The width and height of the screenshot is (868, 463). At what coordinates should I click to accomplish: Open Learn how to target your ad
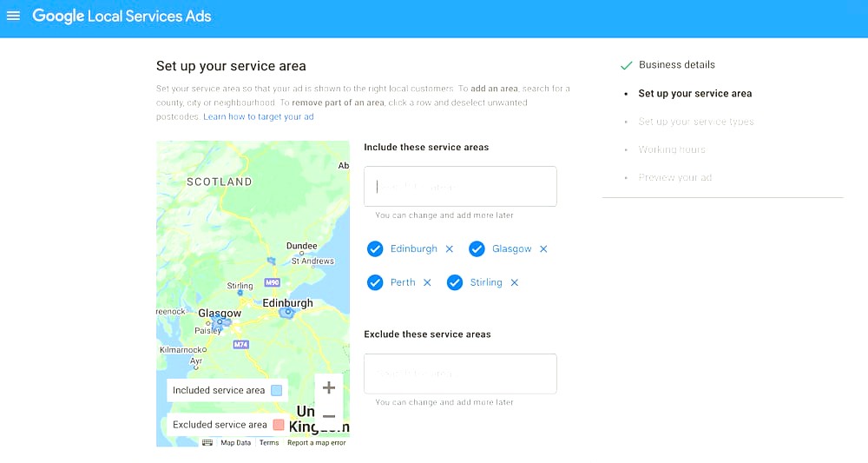tap(259, 117)
